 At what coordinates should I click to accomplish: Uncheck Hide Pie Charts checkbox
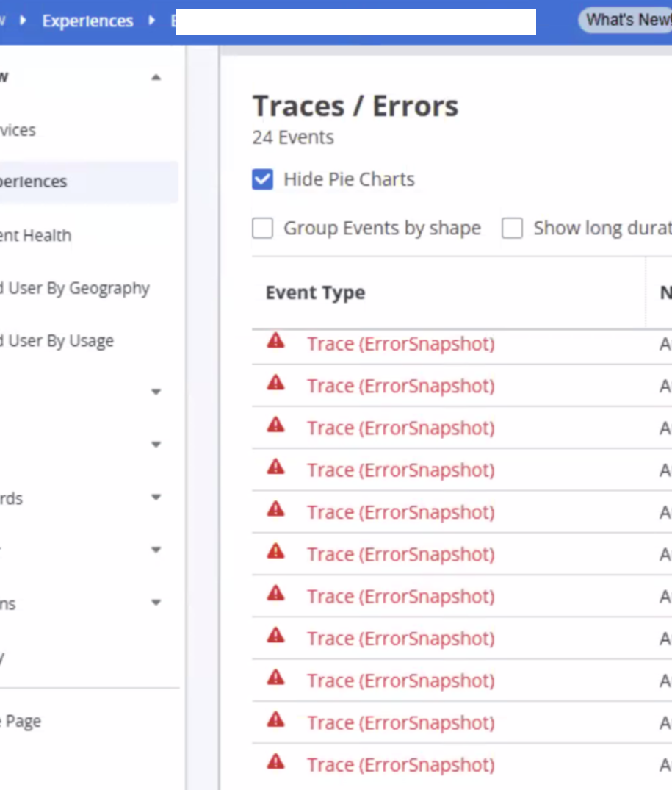262,179
